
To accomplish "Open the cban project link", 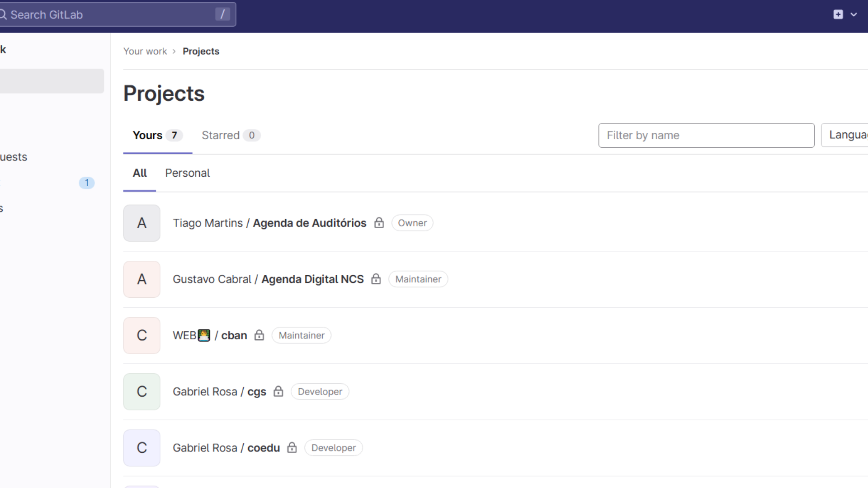I will click(234, 335).
